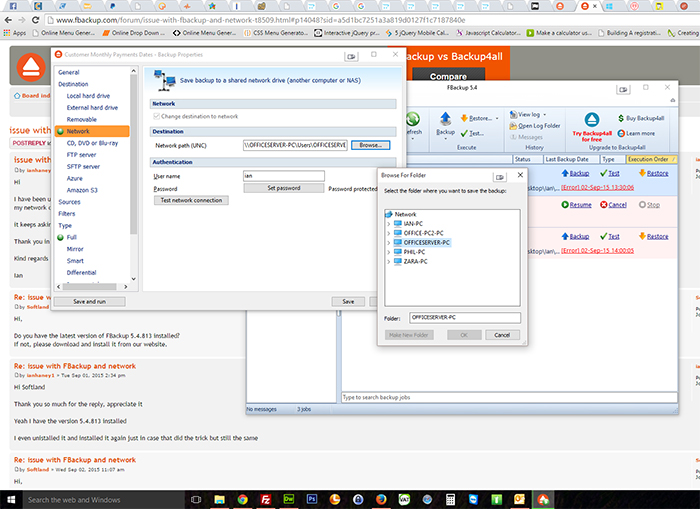Click the Refresh icon in FBackup ribbon
This screenshot has height=509, width=700.
coord(413,120)
